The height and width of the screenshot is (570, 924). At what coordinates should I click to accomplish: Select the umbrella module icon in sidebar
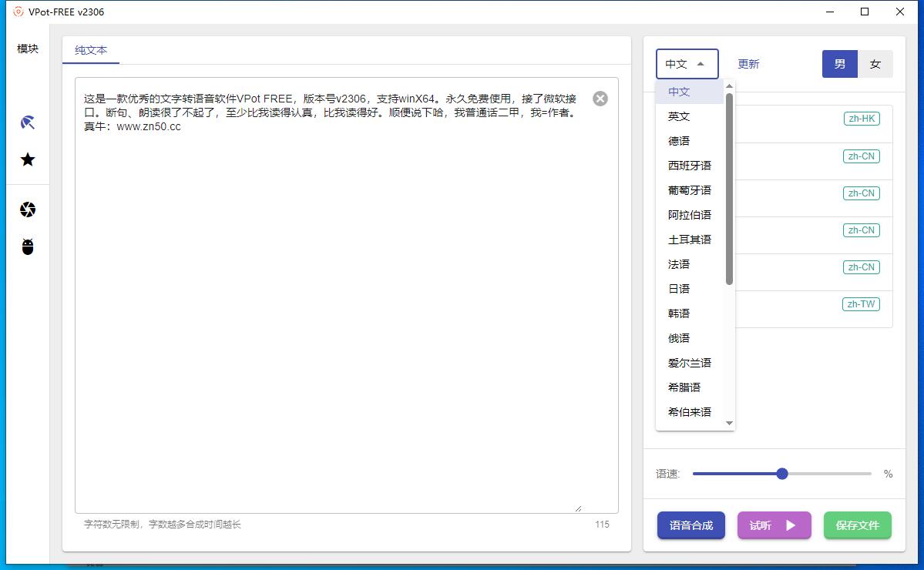pos(28,122)
